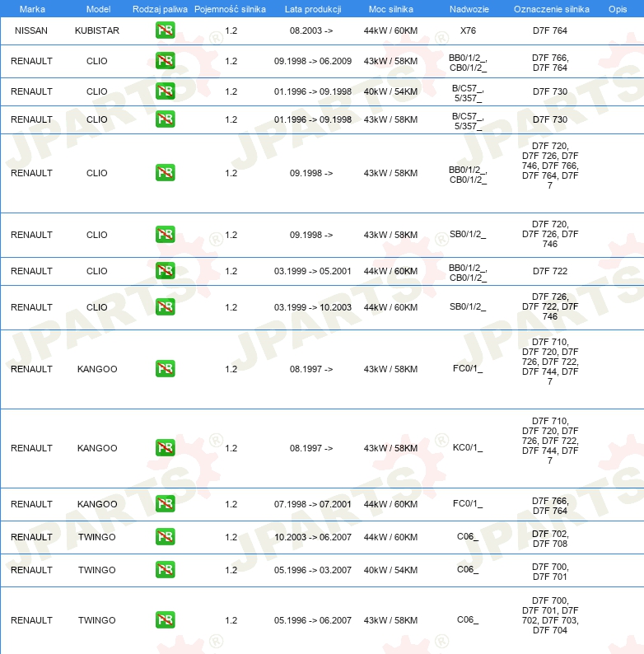Click the Nadwozie column header
This screenshot has width=644, height=654.
point(469,9)
